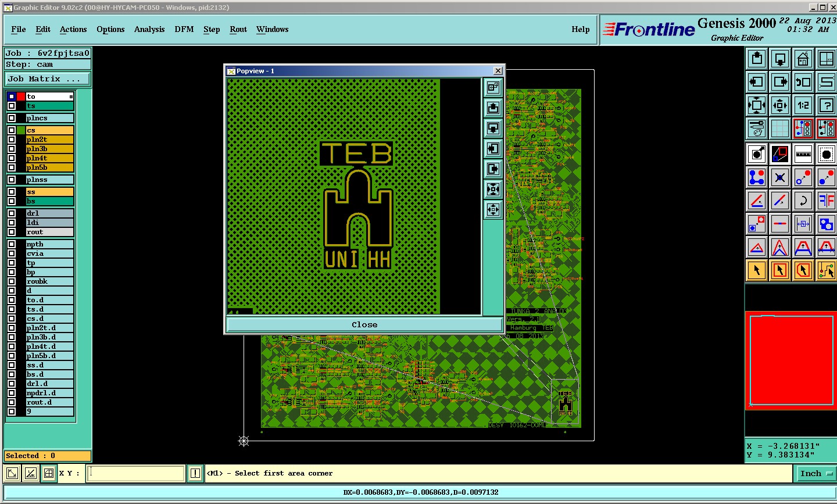This screenshot has height=504, width=837.
Task: Toggle checkbox for layer ss
Action: tap(12, 192)
